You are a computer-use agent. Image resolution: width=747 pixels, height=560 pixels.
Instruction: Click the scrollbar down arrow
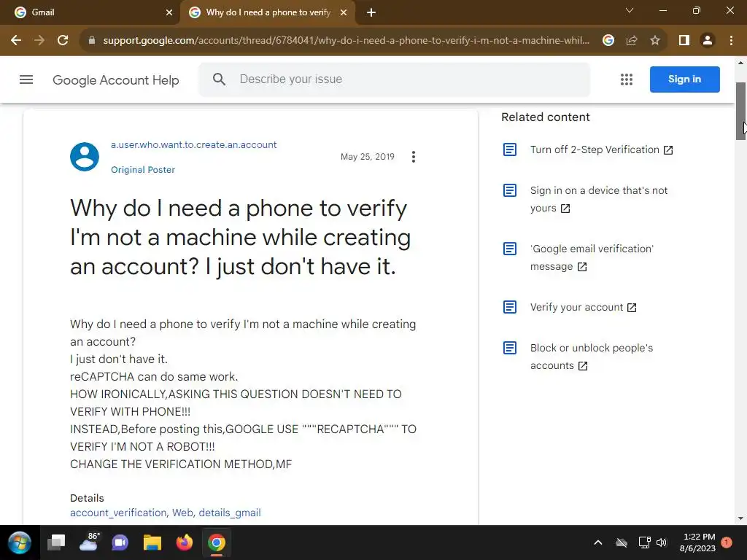741,518
